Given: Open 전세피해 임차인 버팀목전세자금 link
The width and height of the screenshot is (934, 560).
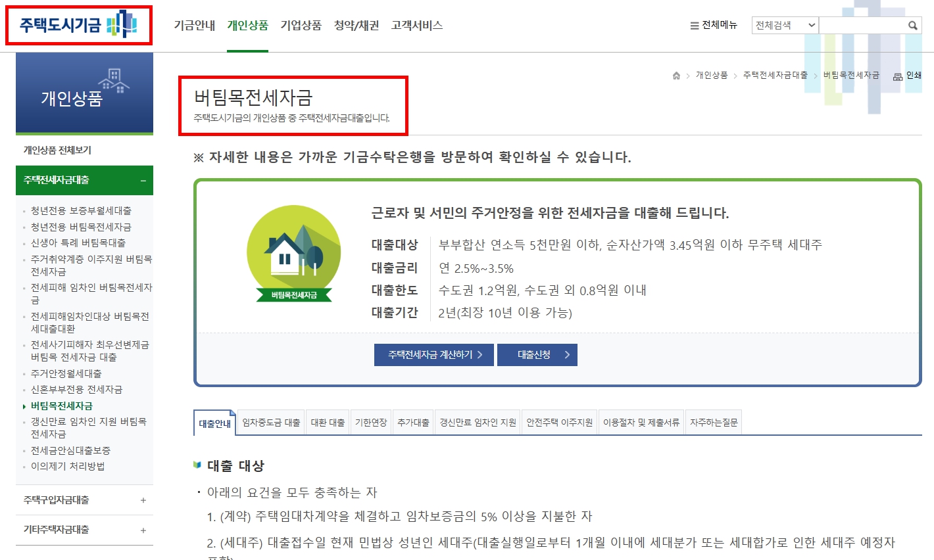Looking at the screenshot, I should (91, 294).
